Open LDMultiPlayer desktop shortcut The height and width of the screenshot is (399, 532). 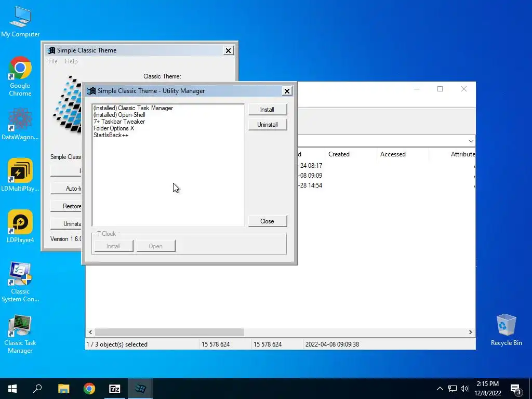20,175
